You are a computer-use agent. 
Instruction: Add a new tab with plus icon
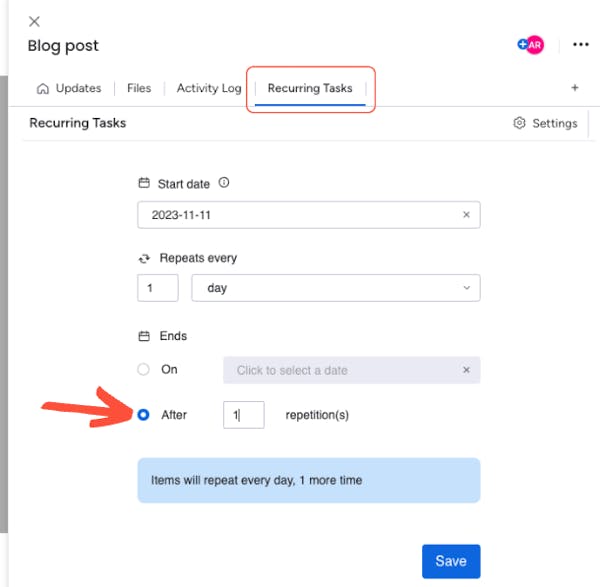(x=575, y=88)
